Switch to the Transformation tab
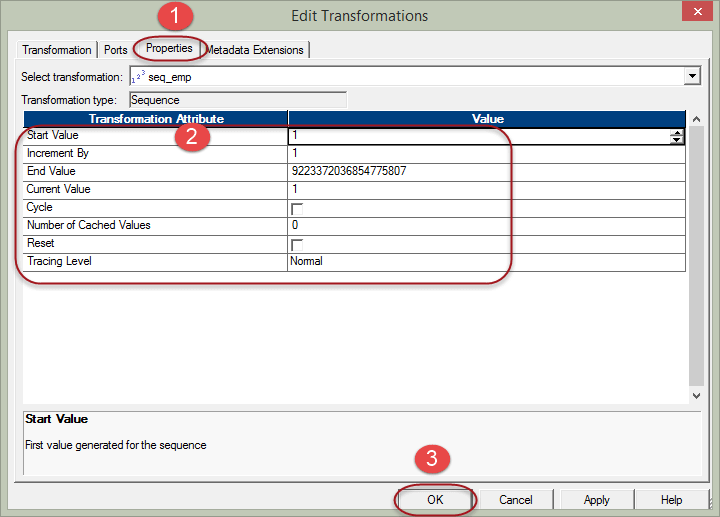This screenshot has height=517, width=720. click(x=57, y=50)
